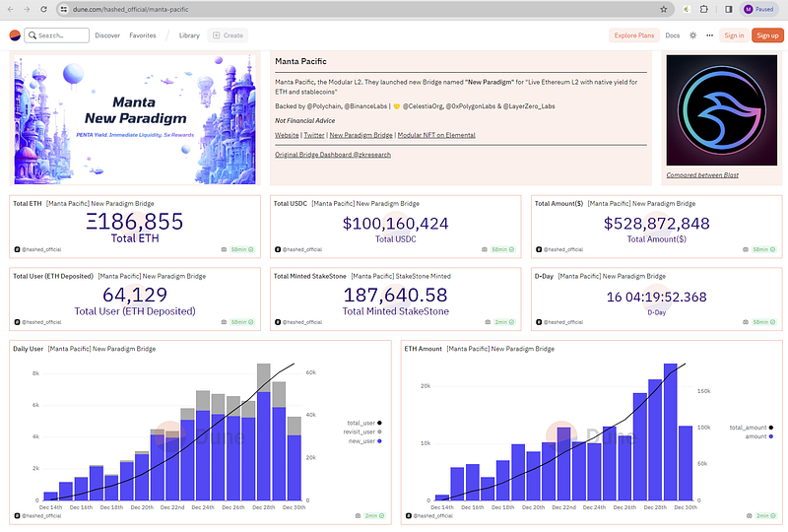Click the browser address bar URL

[130, 9]
